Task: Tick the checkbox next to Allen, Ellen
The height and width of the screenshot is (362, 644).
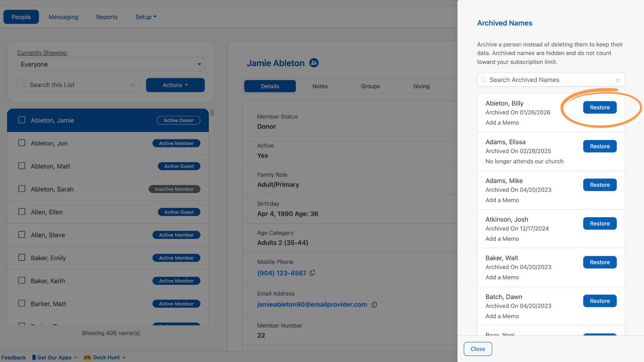Action: pos(22,212)
